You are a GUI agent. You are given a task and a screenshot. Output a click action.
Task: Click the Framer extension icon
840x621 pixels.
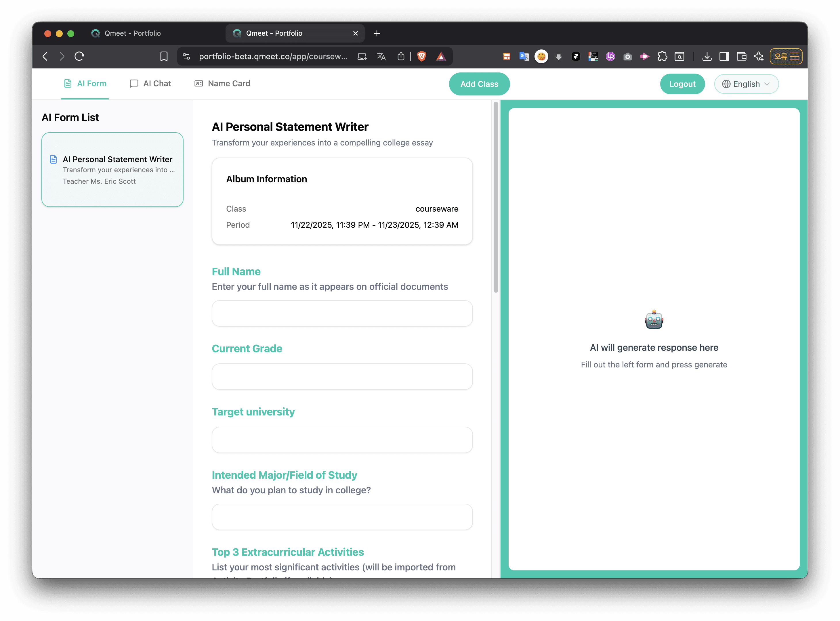pos(576,56)
